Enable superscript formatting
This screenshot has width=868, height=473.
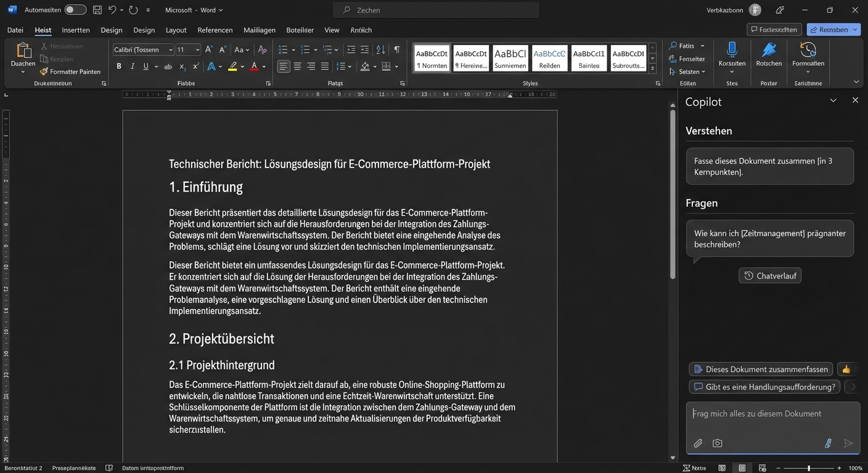point(195,66)
